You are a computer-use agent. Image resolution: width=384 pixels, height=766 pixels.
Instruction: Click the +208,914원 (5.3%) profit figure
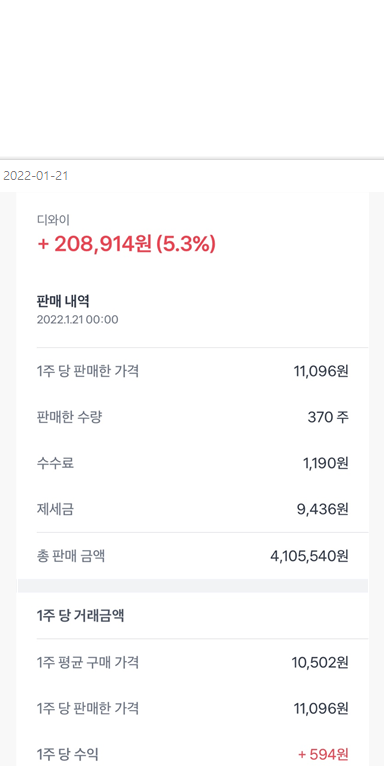tap(126, 244)
